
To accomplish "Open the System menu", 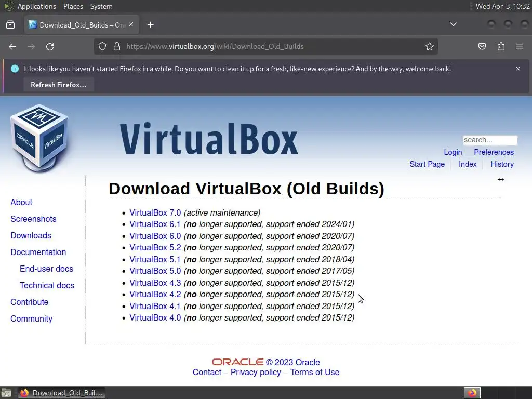I will (101, 6).
